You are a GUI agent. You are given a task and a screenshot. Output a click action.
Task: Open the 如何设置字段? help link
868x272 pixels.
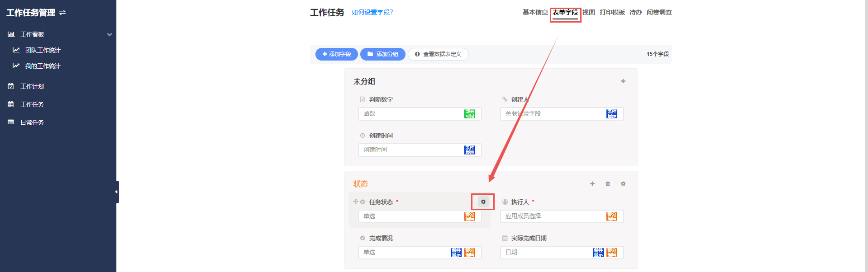(x=372, y=12)
